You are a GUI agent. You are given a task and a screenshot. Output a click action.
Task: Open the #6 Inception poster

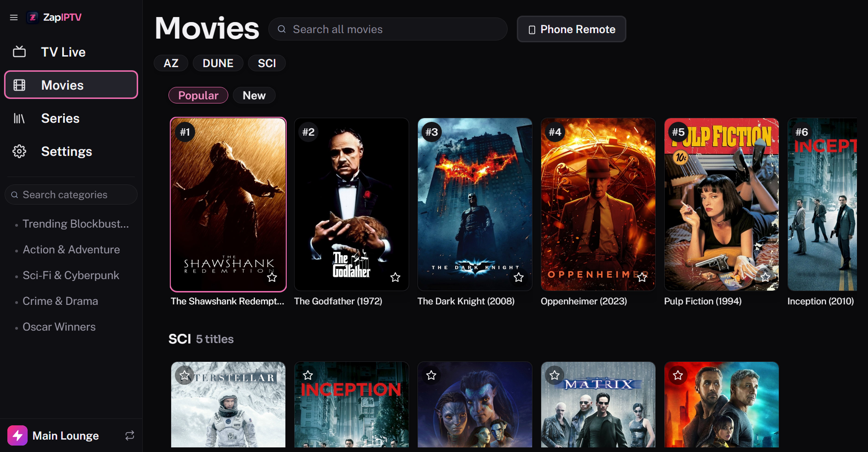point(822,204)
